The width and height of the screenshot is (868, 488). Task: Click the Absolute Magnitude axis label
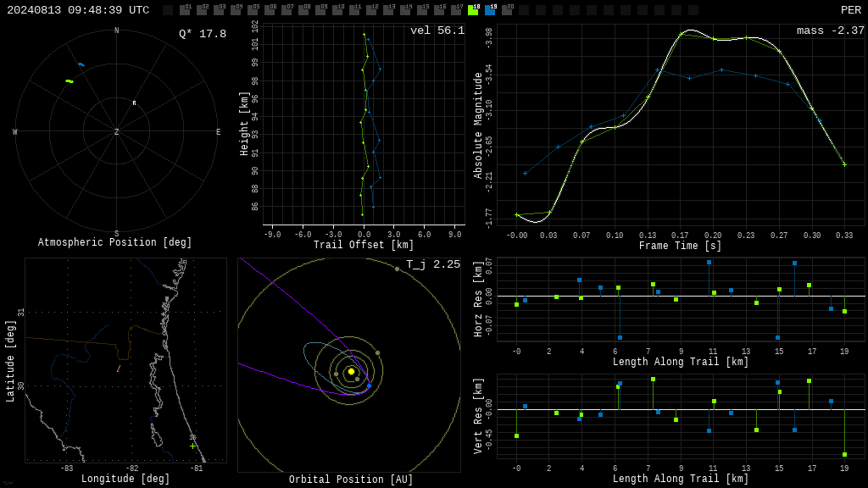(x=478, y=125)
